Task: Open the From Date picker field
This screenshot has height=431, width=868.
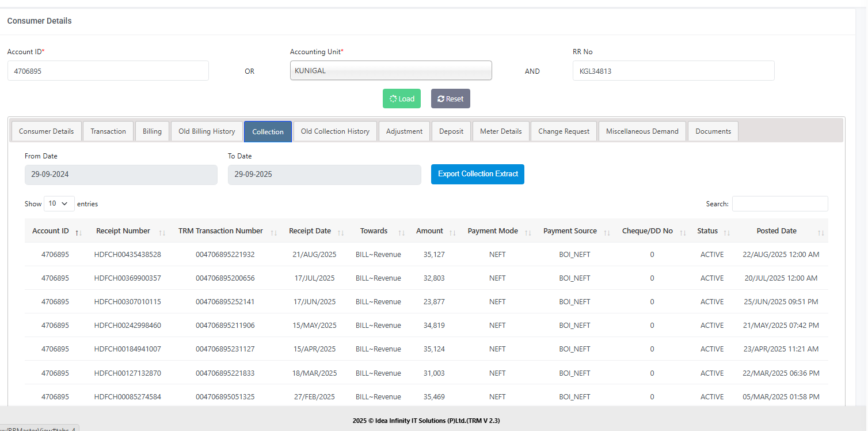Action: pos(121,175)
